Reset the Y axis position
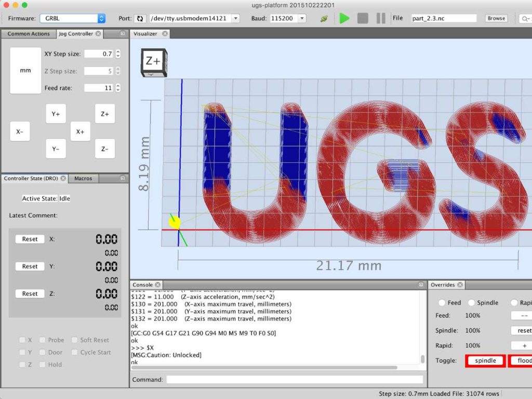Viewport: 532px width, 399px height. [x=30, y=267]
